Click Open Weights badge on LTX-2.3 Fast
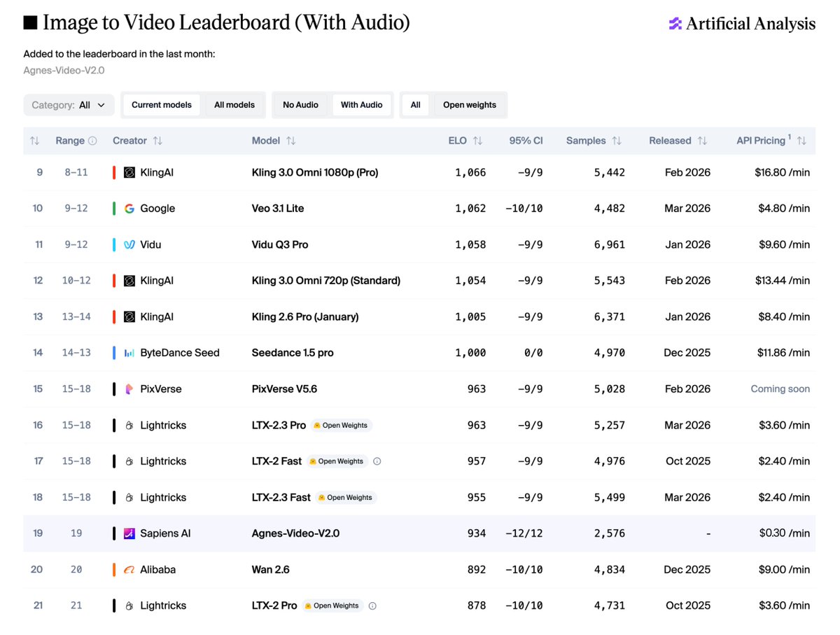This screenshot has height=635, width=840. [346, 498]
